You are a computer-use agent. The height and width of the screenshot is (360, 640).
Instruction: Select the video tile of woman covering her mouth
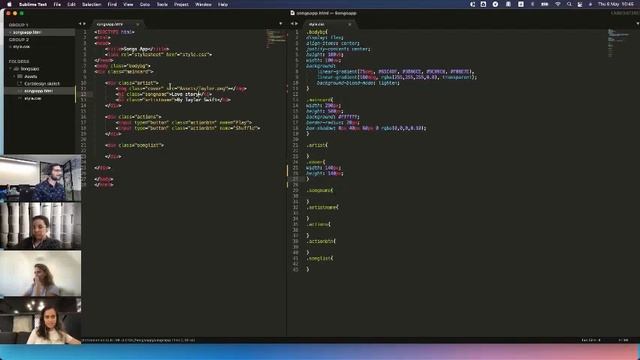coord(40,273)
